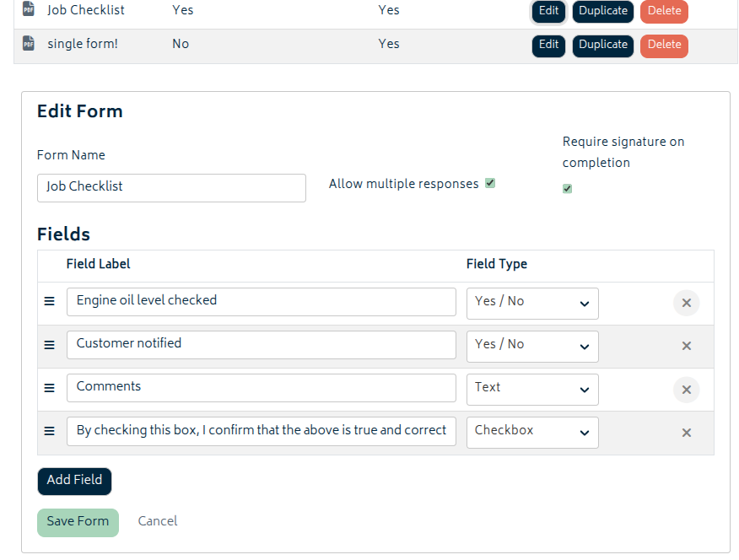Open PDF icon for Job Checklist row
The height and width of the screenshot is (560, 739).
tap(29, 8)
